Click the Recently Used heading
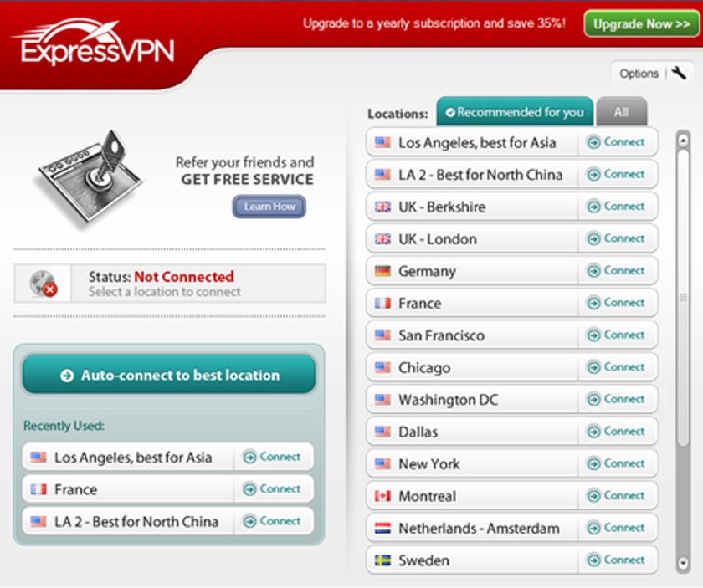703x588 pixels. coord(64,425)
